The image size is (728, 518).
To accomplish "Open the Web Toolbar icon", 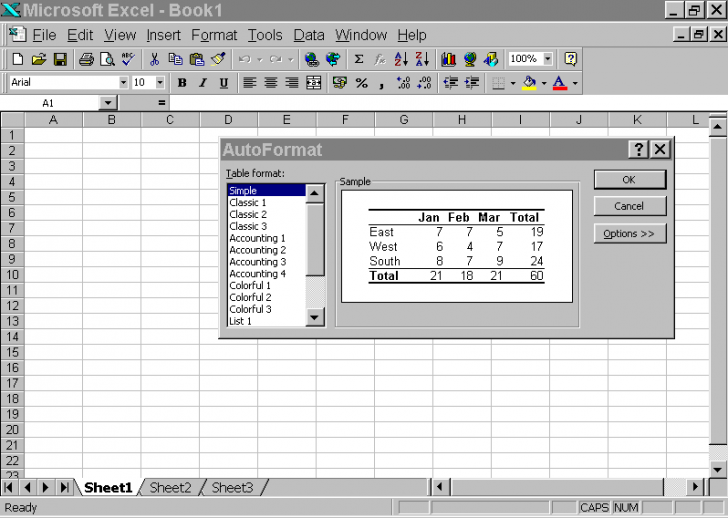I will tap(333, 59).
